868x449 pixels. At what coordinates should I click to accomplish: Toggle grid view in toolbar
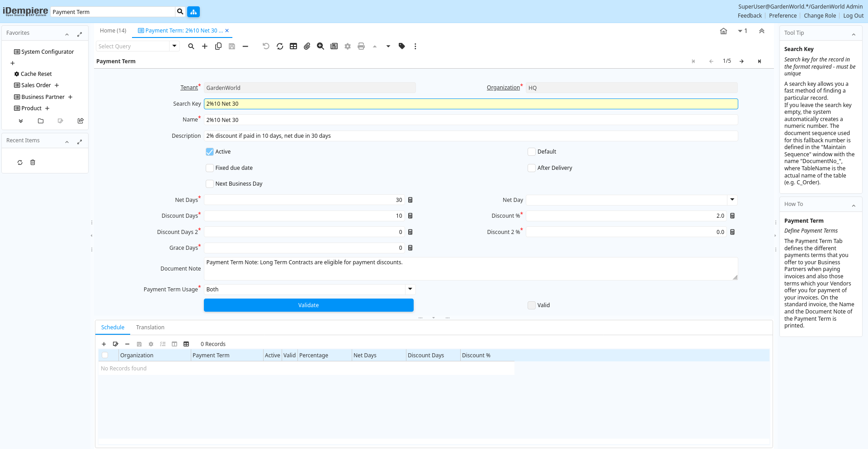[x=293, y=46]
